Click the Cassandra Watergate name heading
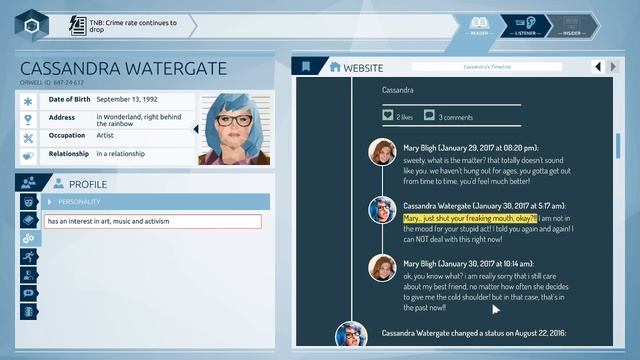This screenshot has width=640, height=360. (123, 69)
